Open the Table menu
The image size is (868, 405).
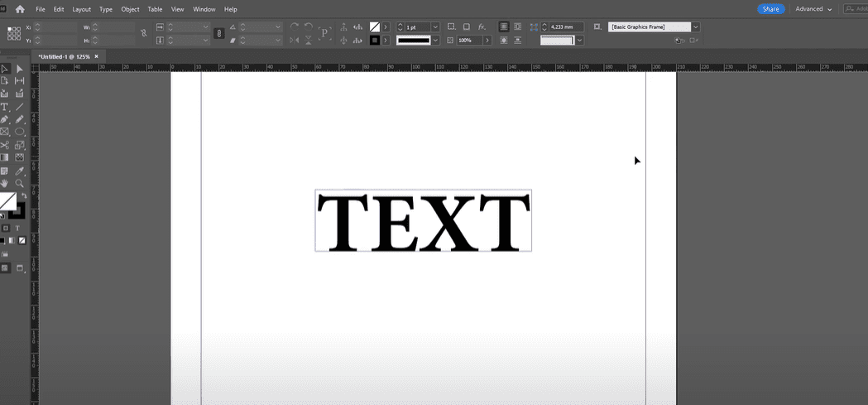pyautogui.click(x=155, y=9)
